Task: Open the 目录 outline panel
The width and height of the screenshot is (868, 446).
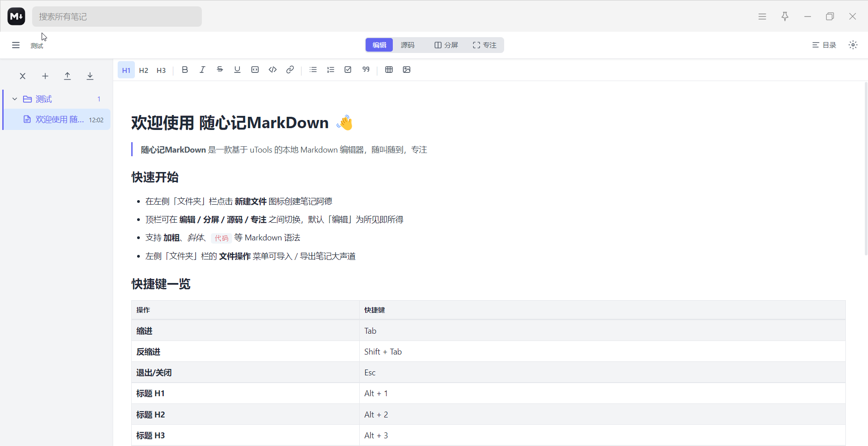Action: (x=824, y=45)
